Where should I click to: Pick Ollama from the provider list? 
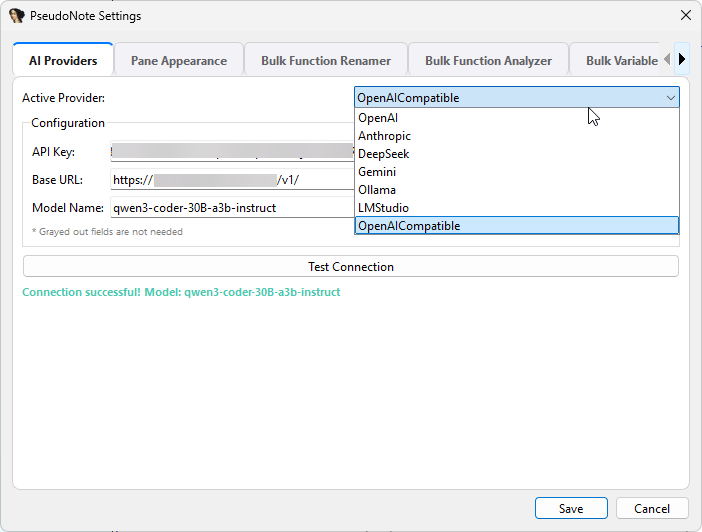pos(517,189)
